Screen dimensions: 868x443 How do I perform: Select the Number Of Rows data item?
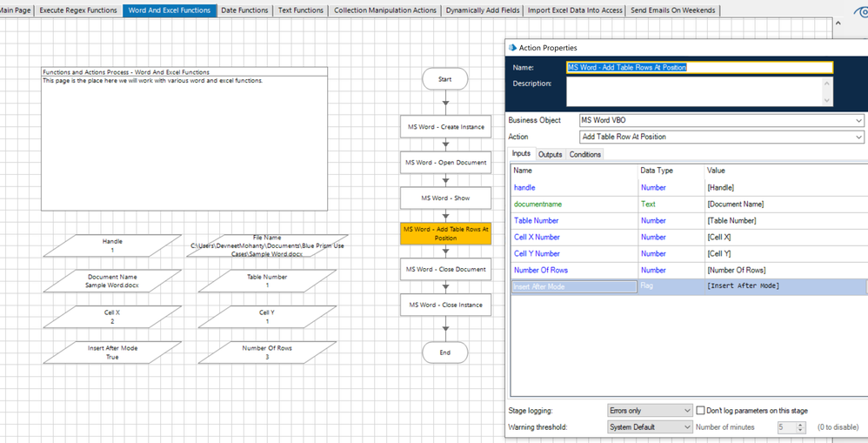click(x=267, y=352)
